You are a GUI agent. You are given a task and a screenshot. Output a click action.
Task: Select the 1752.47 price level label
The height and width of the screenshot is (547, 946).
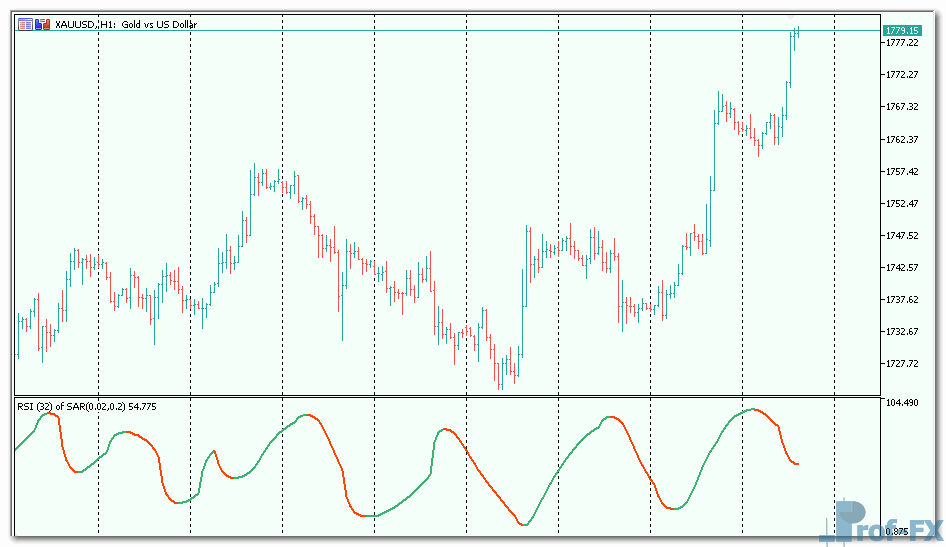pyautogui.click(x=902, y=204)
